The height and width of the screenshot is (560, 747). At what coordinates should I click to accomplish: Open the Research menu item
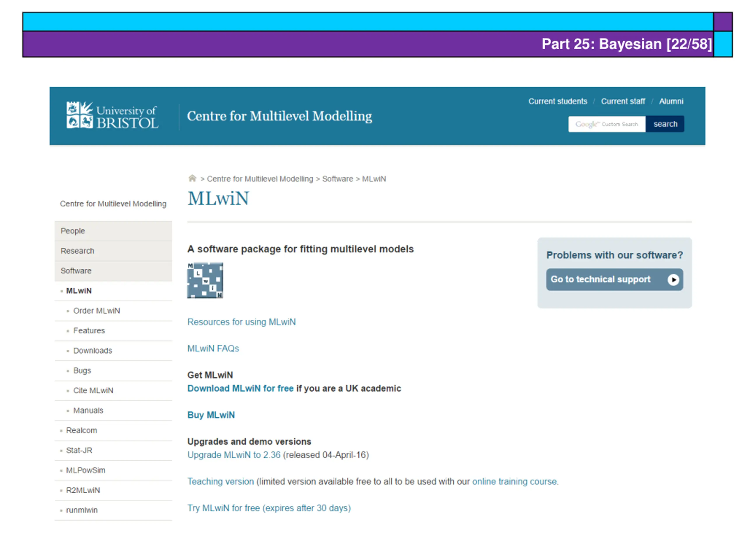point(113,251)
